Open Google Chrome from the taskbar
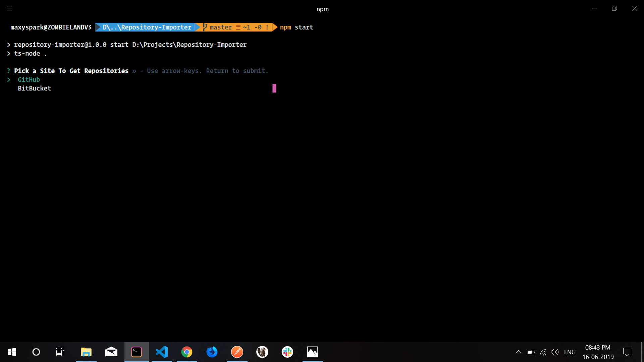The height and width of the screenshot is (362, 644). (x=187, y=352)
